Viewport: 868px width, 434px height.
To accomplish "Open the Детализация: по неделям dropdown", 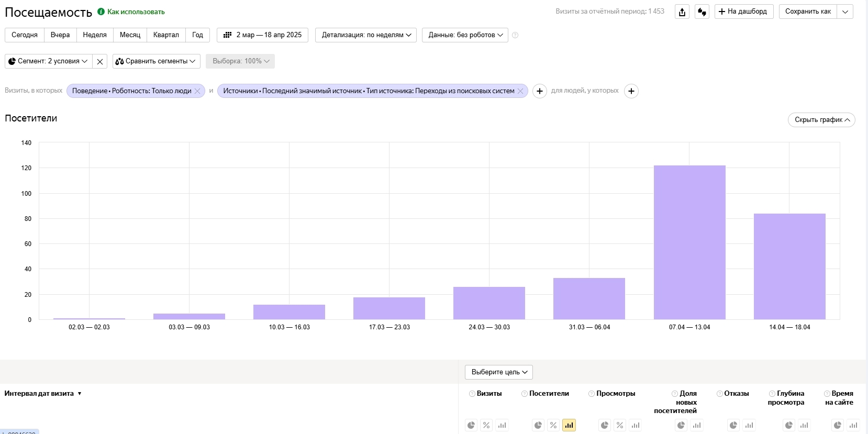I will coord(366,35).
